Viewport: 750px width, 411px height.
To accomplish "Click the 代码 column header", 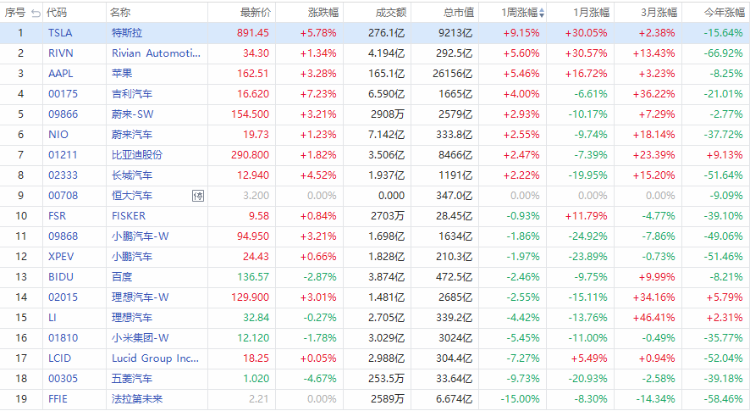I will (x=58, y=13).
